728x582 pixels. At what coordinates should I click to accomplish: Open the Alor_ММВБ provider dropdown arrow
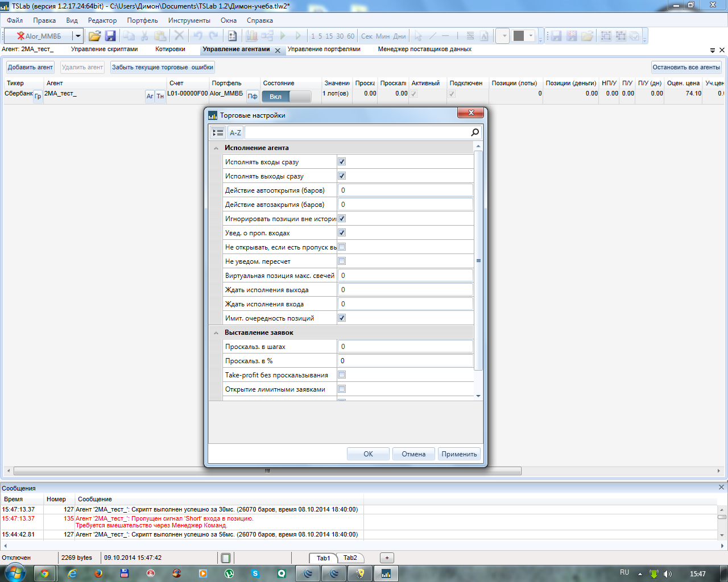[x=78, y=36]
